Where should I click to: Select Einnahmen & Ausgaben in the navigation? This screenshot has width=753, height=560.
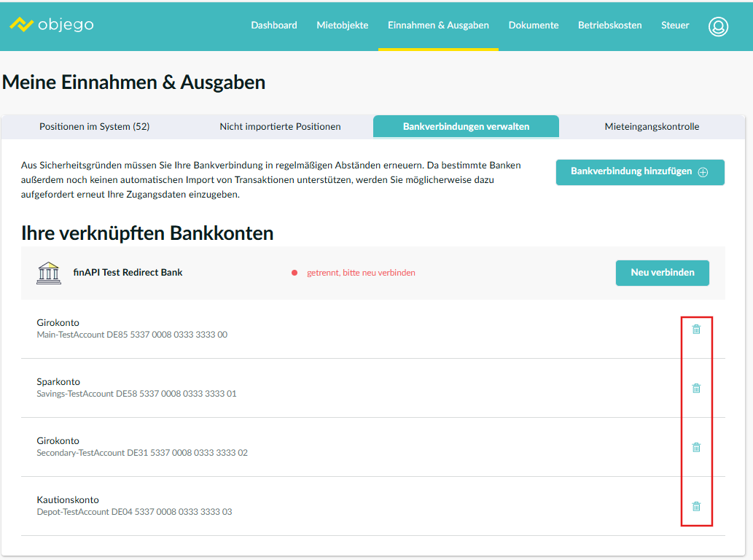(438, 26)
